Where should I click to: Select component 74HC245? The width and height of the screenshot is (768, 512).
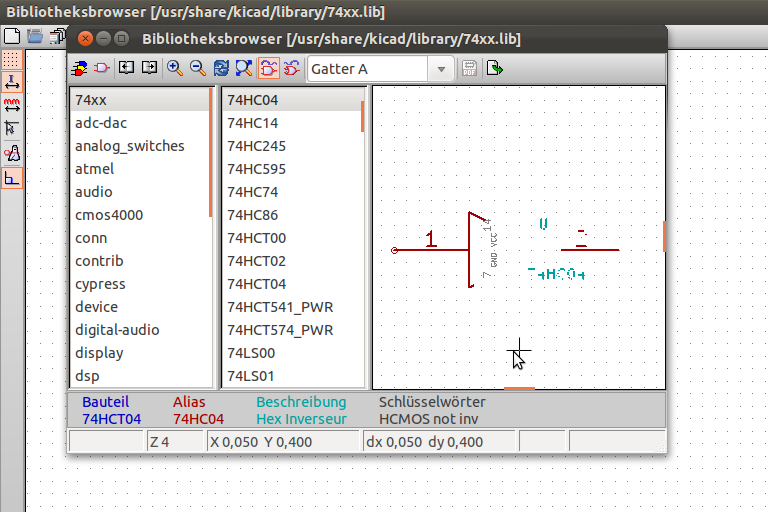[x=292, y=146]
